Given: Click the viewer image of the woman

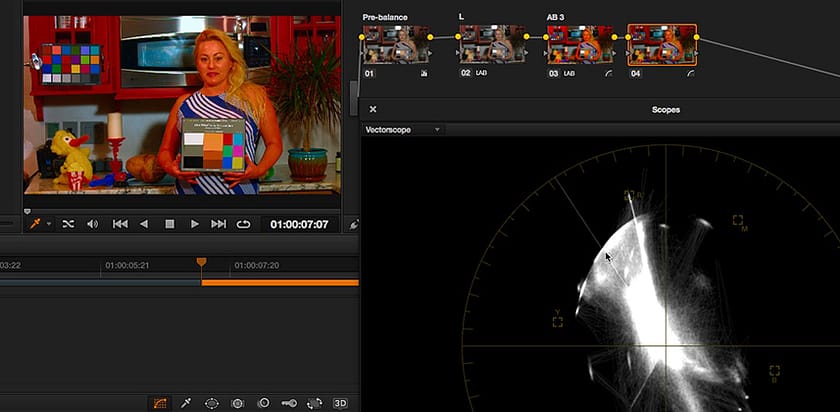Looking at the screenshot, I should [x=182, y=105].
